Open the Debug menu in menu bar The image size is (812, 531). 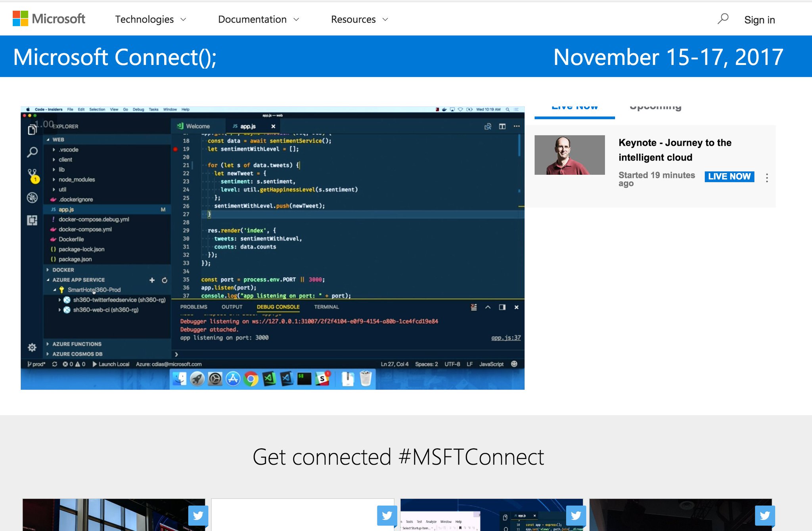[x=138, y=109]
